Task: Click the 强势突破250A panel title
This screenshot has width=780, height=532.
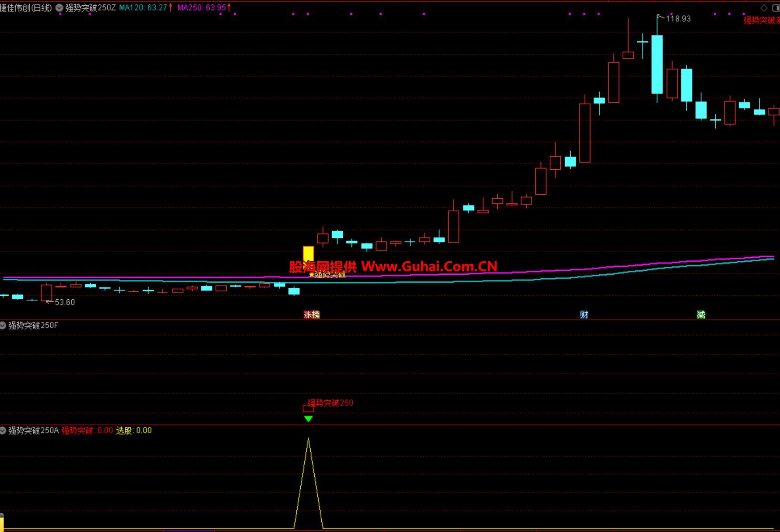Action: pos(33,430)
